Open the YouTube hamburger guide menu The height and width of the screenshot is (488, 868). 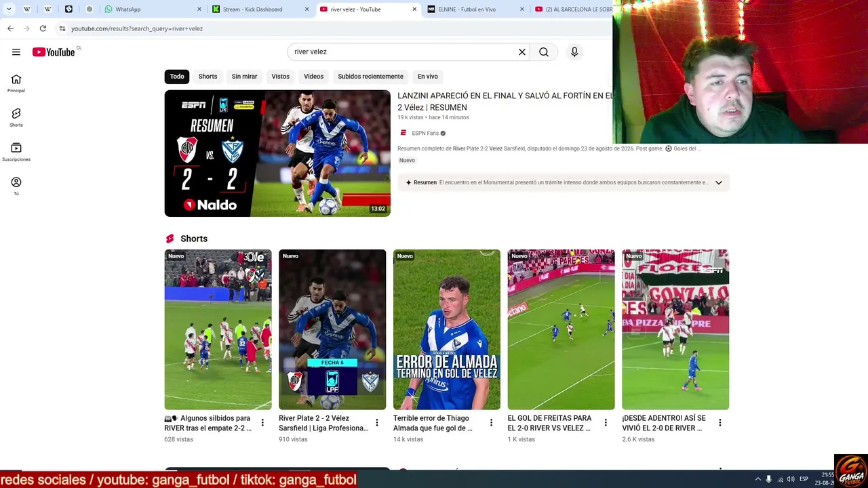pos(16,52)
